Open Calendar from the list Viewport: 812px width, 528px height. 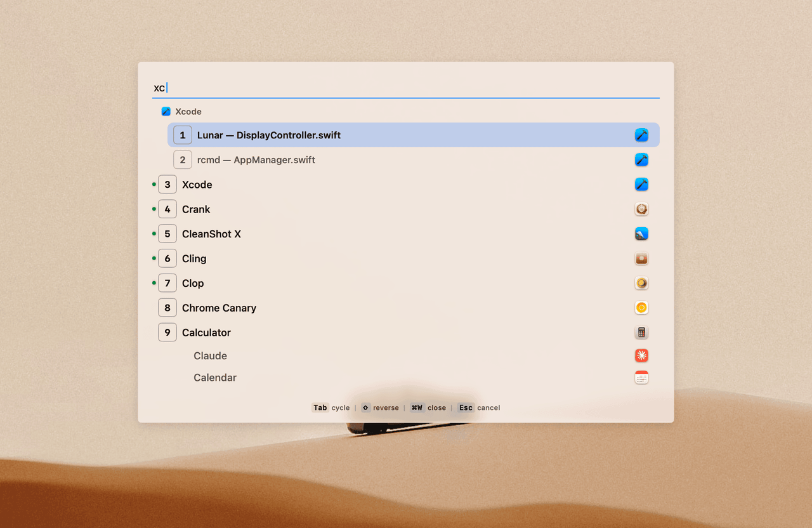tap(406, 378)
